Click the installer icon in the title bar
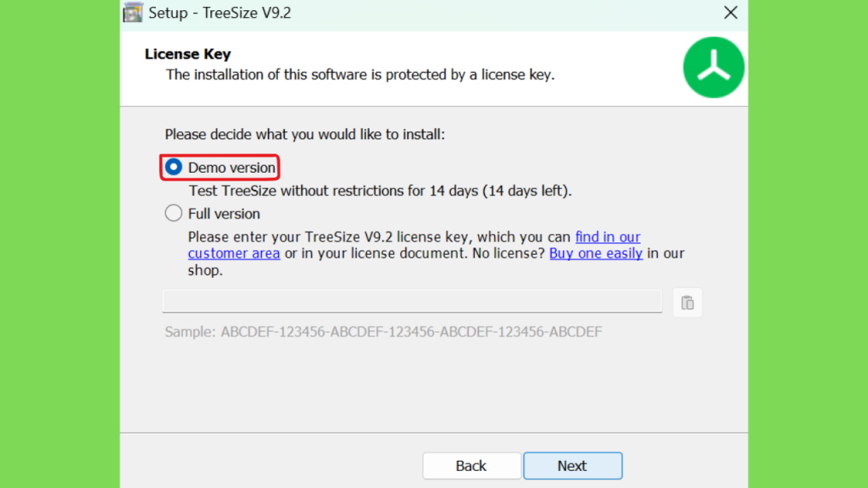868x488 pixels. click(133, 12)
